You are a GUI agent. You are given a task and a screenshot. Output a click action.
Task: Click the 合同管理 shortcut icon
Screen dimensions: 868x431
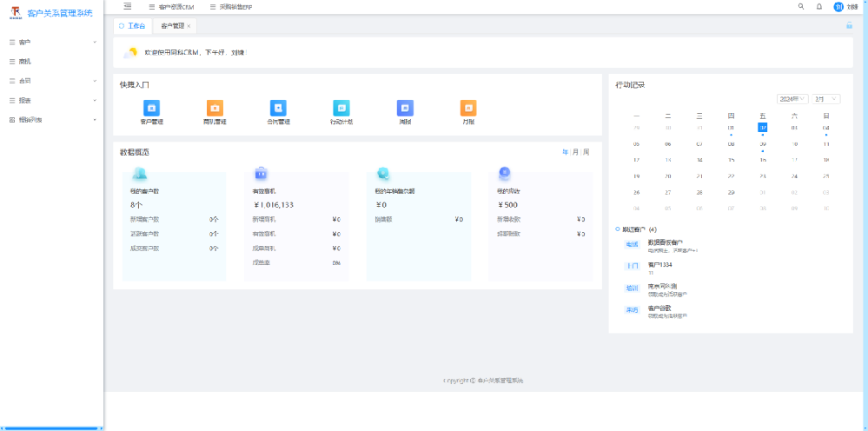point(278,108)
